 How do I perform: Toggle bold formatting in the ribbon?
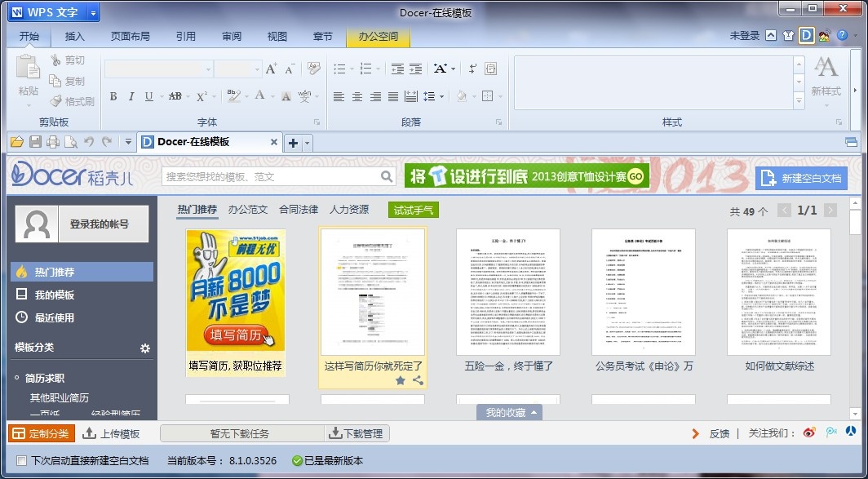[112, 96]
